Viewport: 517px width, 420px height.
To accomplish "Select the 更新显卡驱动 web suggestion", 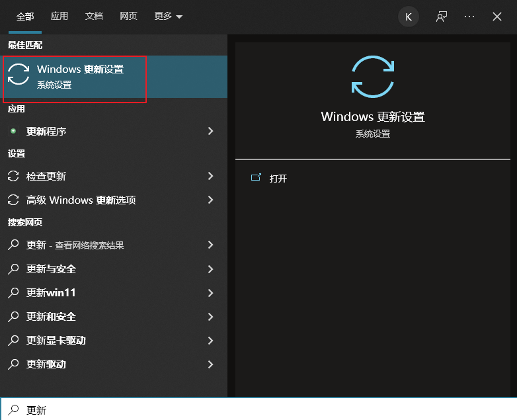I will (114, 340).
